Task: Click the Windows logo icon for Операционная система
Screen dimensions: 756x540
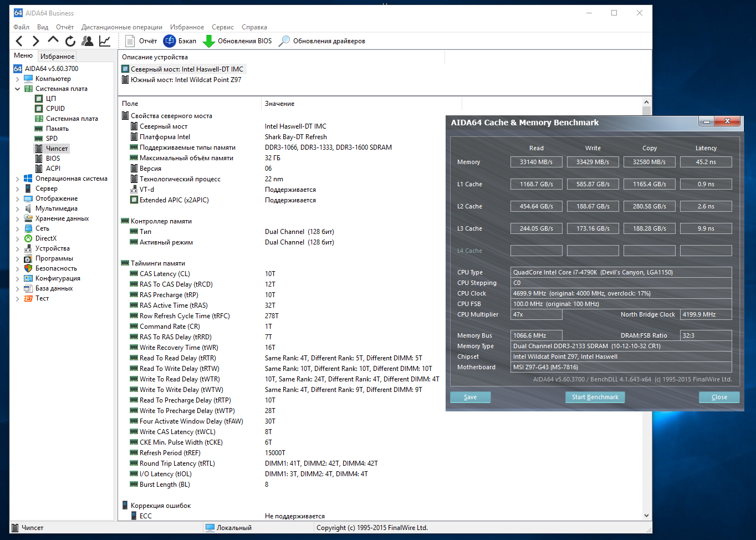Action: coord(28,179)
